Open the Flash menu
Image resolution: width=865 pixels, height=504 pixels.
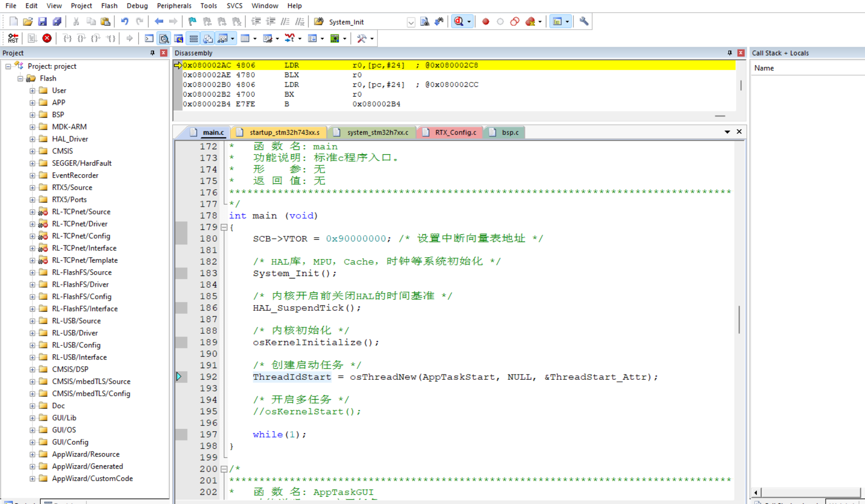coord(109,6)
